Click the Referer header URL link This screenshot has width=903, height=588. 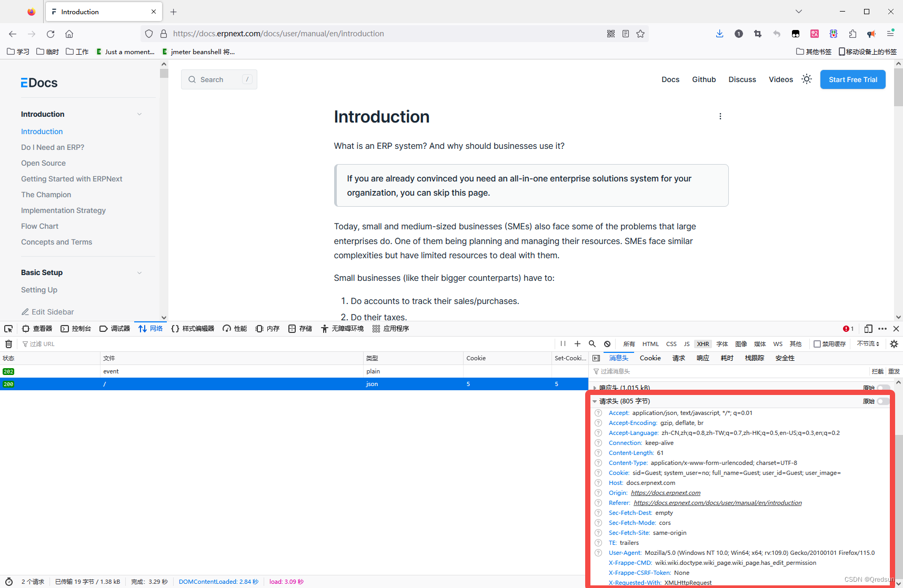pyautogui.click(x=718, y=503)
